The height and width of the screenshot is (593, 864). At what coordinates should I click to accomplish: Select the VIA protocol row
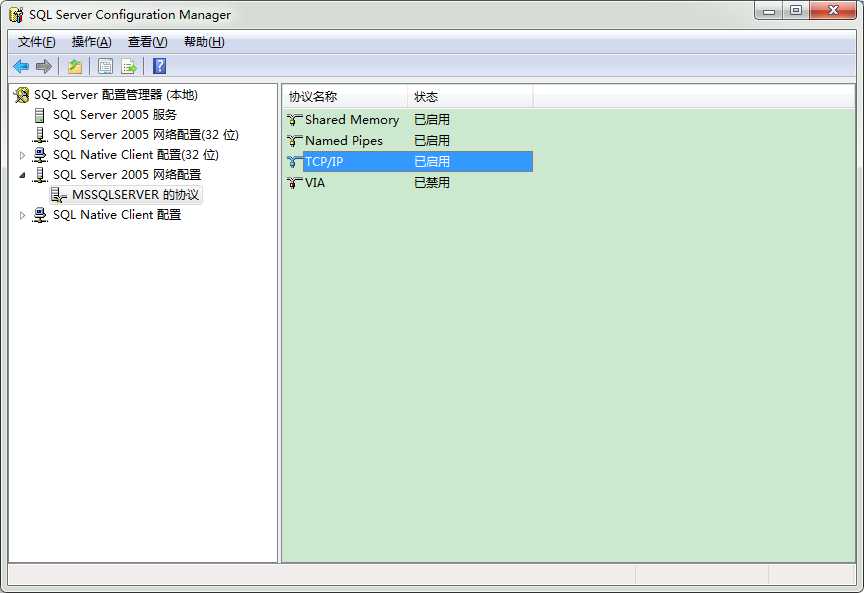409,182
